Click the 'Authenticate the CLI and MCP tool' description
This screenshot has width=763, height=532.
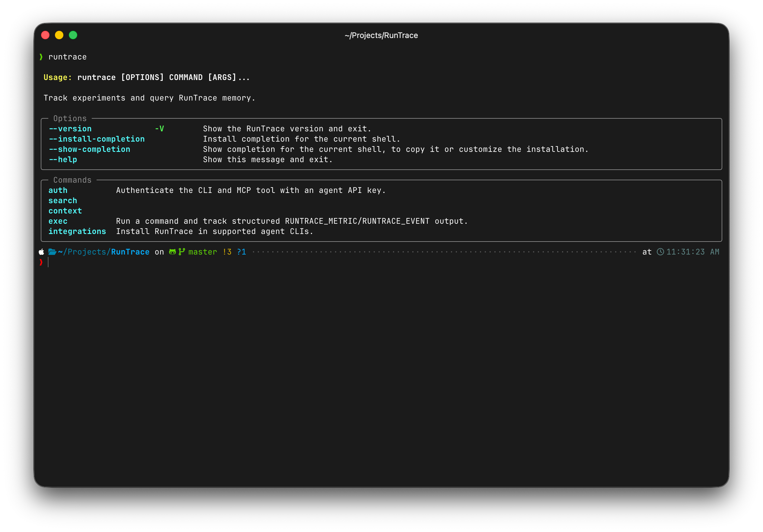pyautogui.click(x=251, y=191)
